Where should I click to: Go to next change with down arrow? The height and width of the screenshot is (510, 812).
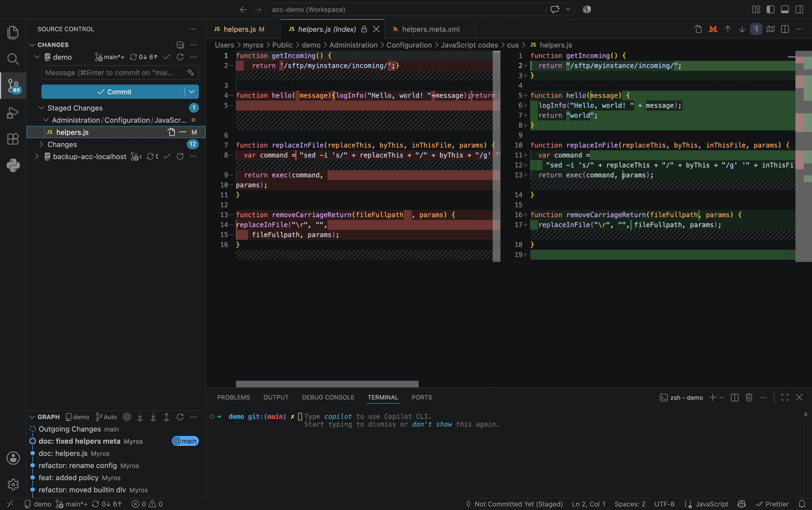[742, 29]
